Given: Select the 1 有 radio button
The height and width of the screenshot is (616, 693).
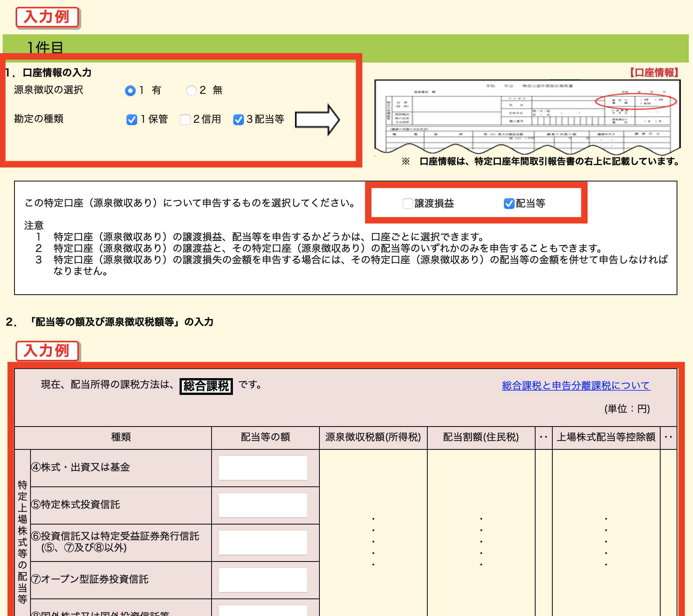Looking at the screenshot, I should coord(131,91).
